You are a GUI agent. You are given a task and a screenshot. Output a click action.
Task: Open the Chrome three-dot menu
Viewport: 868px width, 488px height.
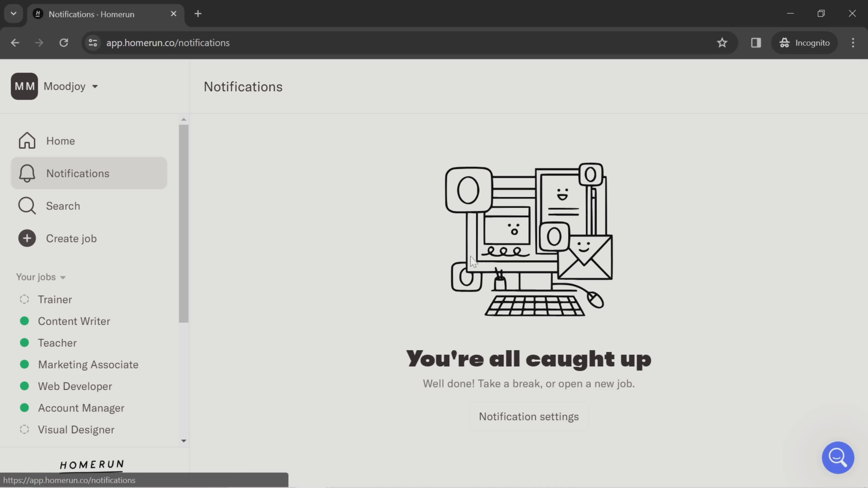pyautogui.click(x=853, y=43)
